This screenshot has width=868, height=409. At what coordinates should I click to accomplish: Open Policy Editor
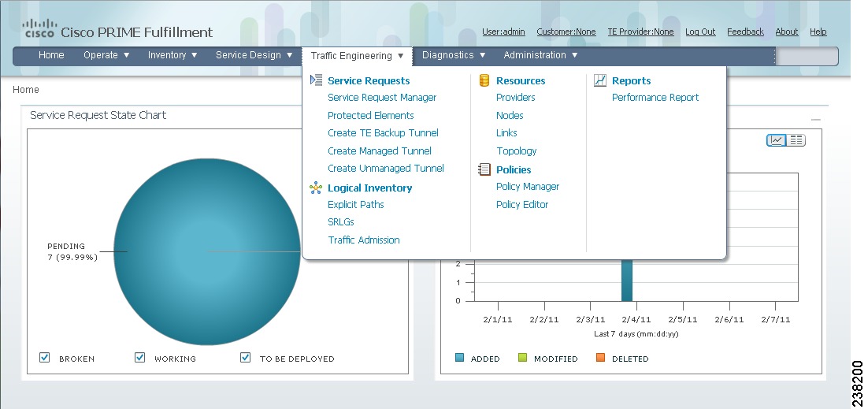tap(522, 205)
